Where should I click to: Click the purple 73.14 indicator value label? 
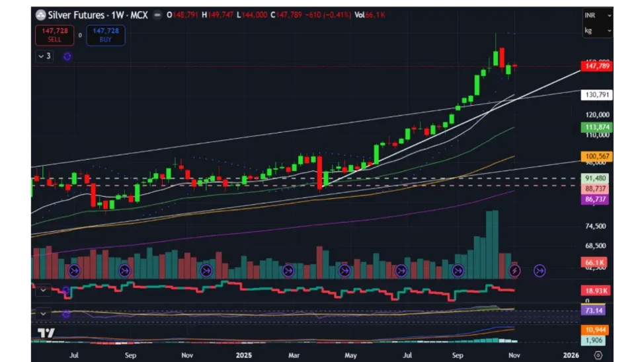coord(594,310)
